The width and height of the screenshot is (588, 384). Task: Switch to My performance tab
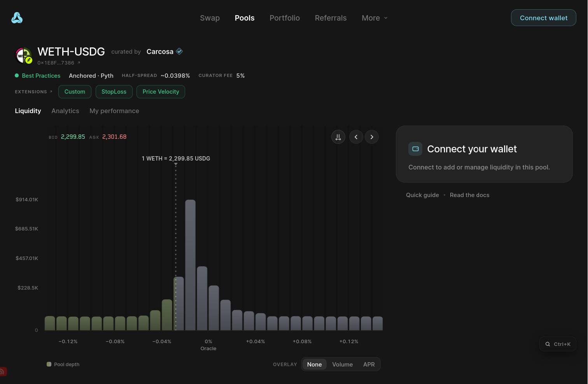point(114,111)
